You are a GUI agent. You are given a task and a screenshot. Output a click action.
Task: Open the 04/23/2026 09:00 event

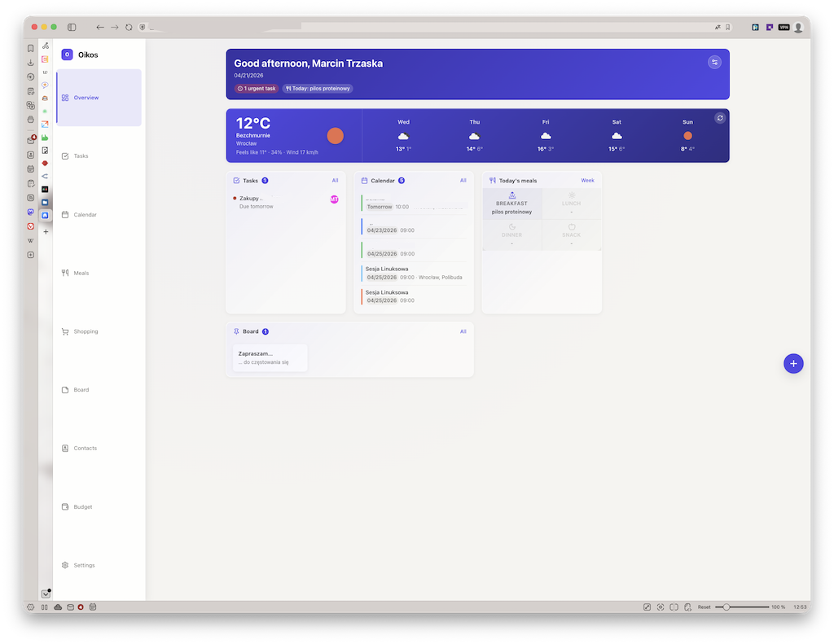pyautogui.click(x=414, y=226)
